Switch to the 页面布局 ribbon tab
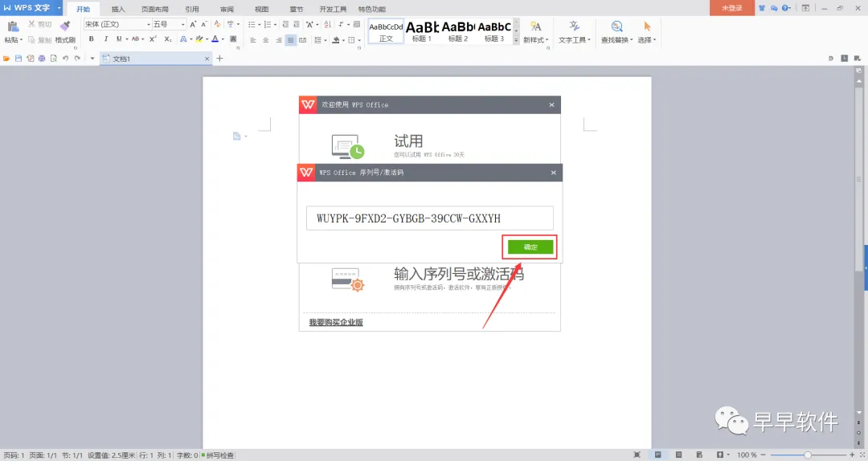The width and height of the screenshot is (868, 461). pos(154,9)
